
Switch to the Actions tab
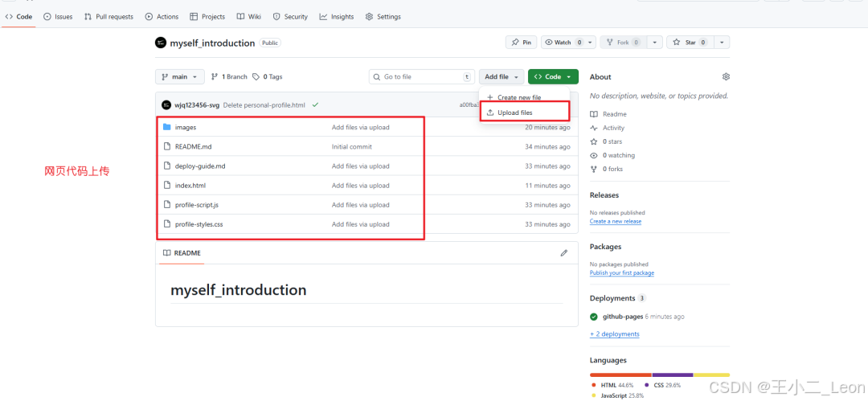tap(162, 17)
